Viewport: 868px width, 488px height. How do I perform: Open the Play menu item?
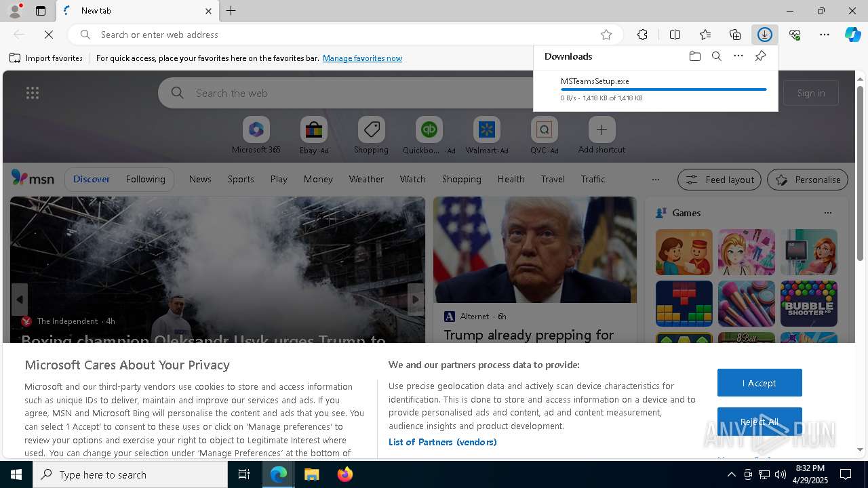pos(279,179)
